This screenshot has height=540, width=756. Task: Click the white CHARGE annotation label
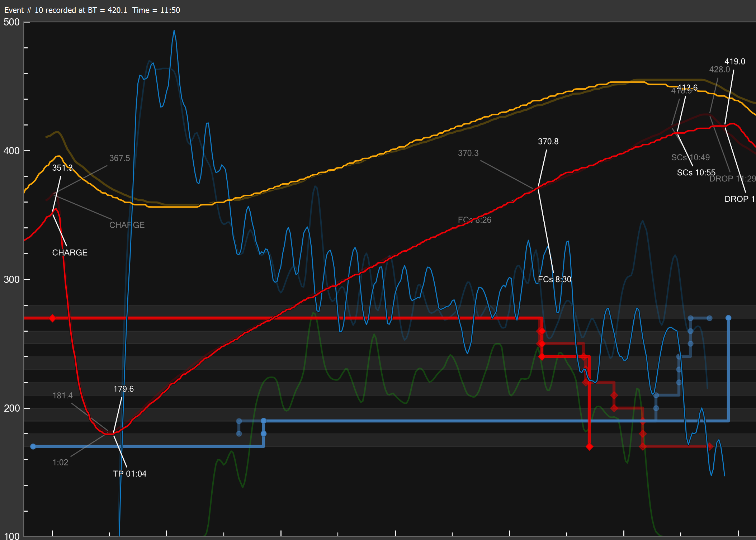pos(70,252)
